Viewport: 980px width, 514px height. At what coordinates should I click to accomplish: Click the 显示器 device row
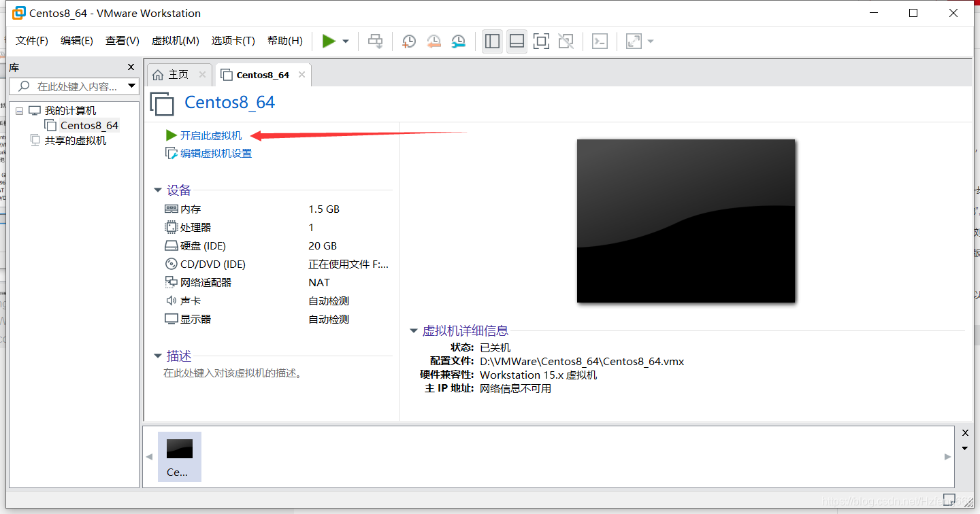(277, 319)
